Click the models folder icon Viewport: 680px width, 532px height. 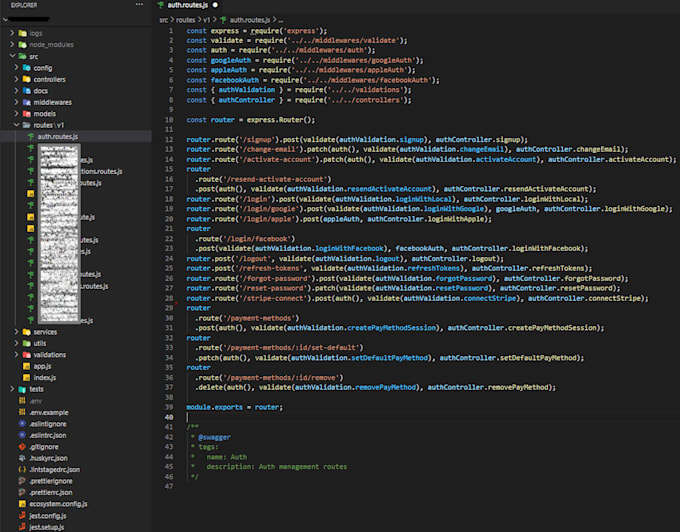[26, 114]
